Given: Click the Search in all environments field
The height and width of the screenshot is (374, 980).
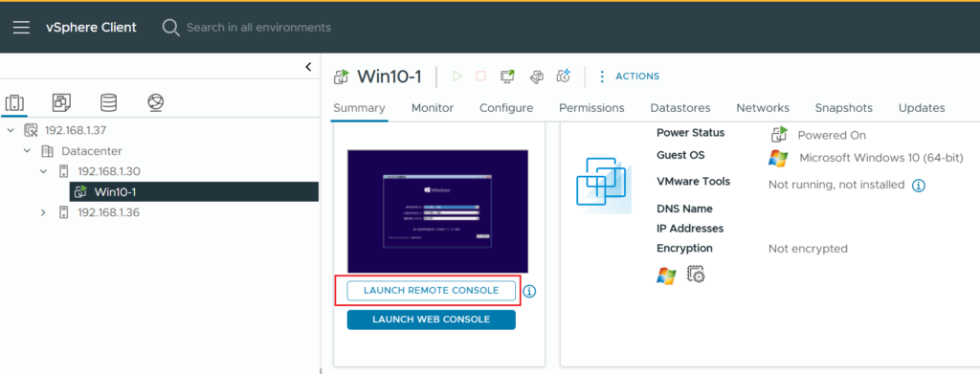Looking at the screenshot, I should click(258, 28).
